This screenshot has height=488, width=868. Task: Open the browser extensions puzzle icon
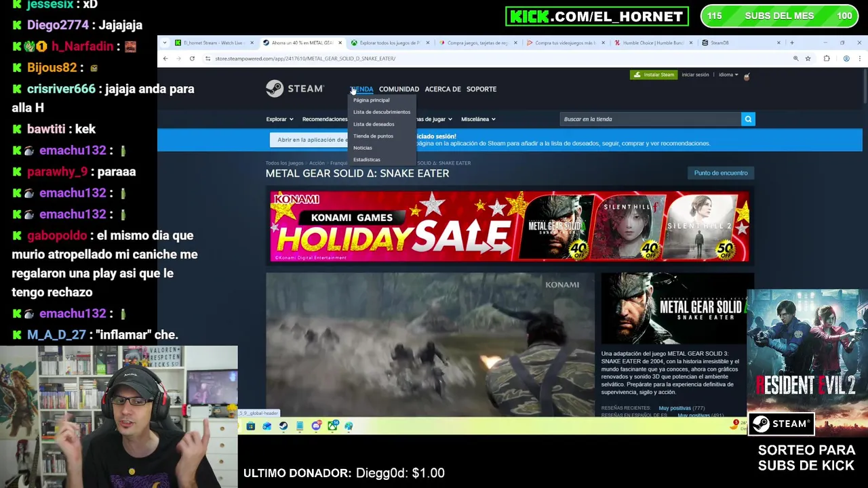click(x=827, y=58)
